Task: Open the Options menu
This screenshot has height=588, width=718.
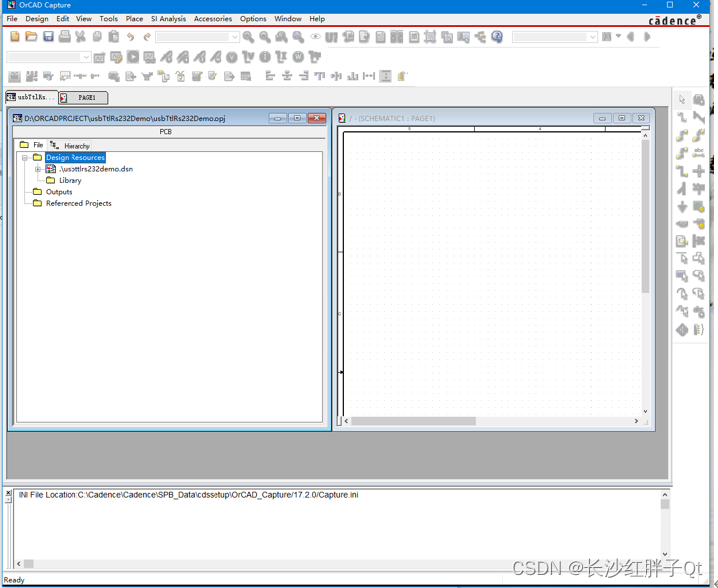Action: [253, 19]
